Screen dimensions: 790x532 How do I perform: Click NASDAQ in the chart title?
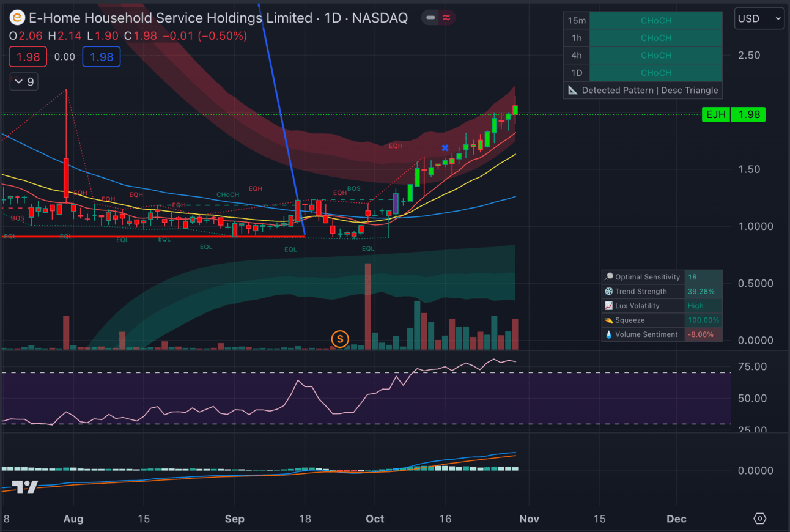380,18
